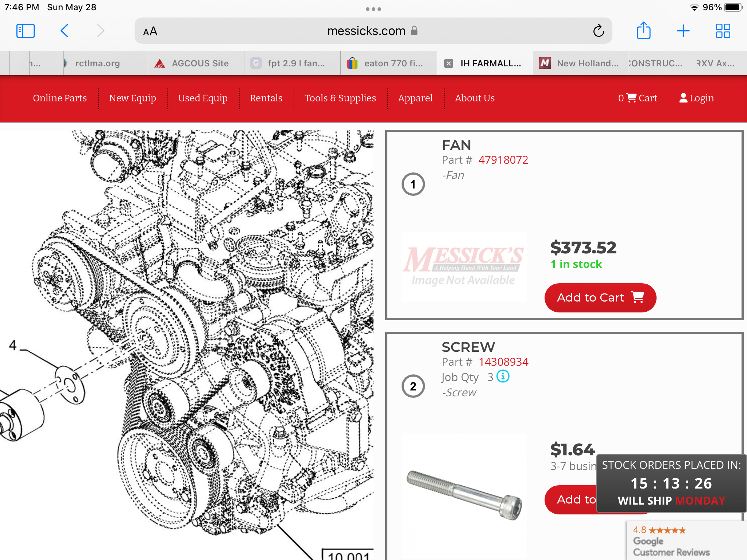Select reference number 1 circle
Image resolution: width=747 pixels, height=560 pixels.
coord(413,184)
